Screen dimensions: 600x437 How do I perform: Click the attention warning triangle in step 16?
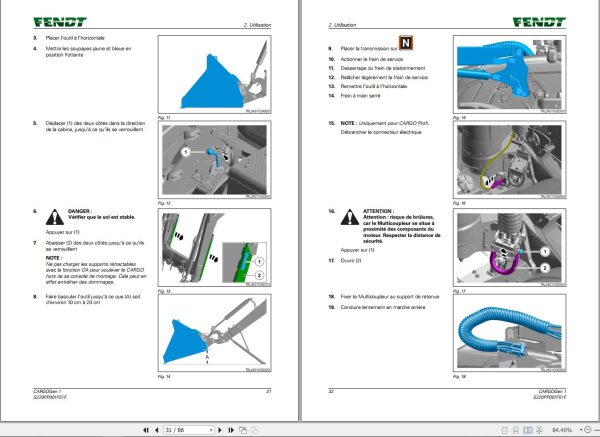tap(350, 217)
